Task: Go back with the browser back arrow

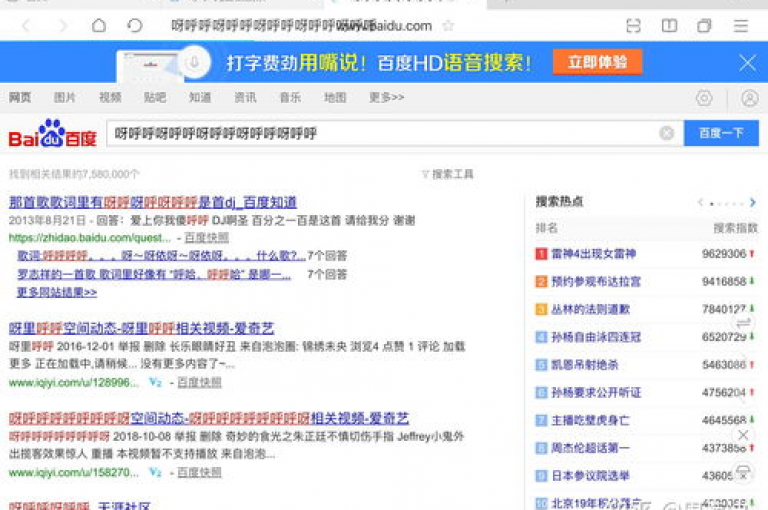Action: [x=26, y=25]
